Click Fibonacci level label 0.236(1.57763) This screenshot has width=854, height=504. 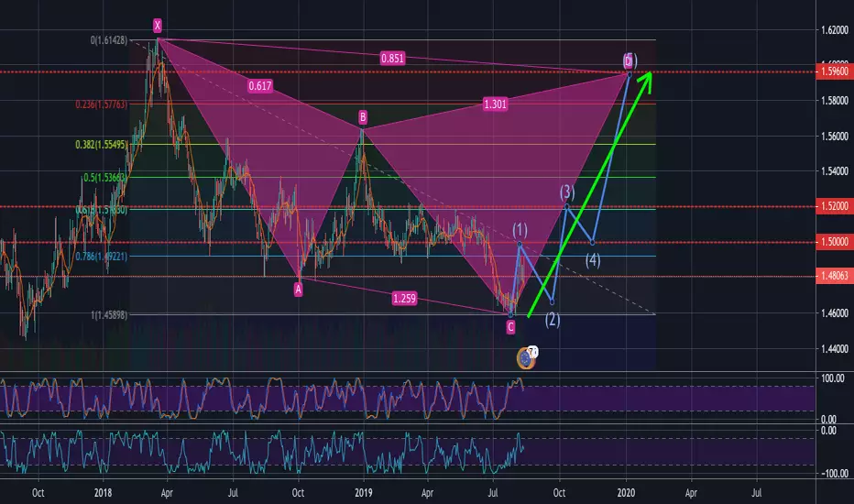coord(102,104)
